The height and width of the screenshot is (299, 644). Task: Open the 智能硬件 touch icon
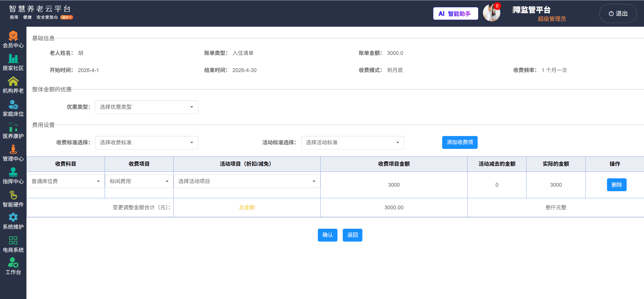point(13,195)
